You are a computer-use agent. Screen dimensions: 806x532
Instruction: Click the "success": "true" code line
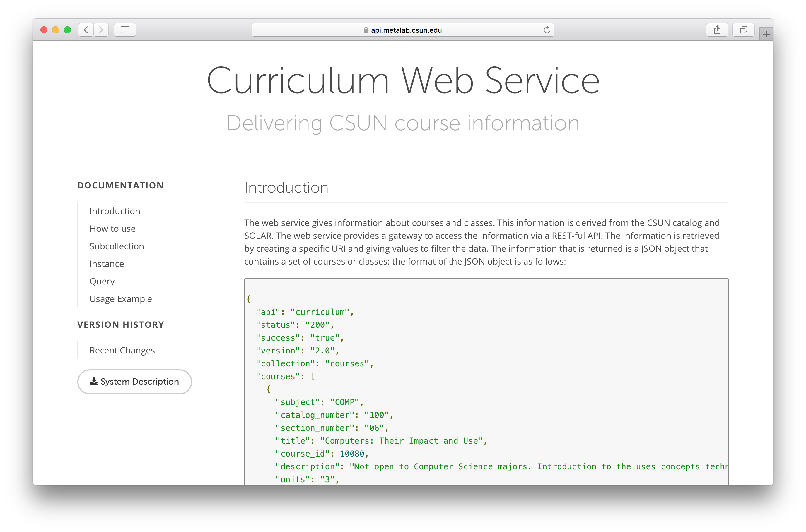300,338
